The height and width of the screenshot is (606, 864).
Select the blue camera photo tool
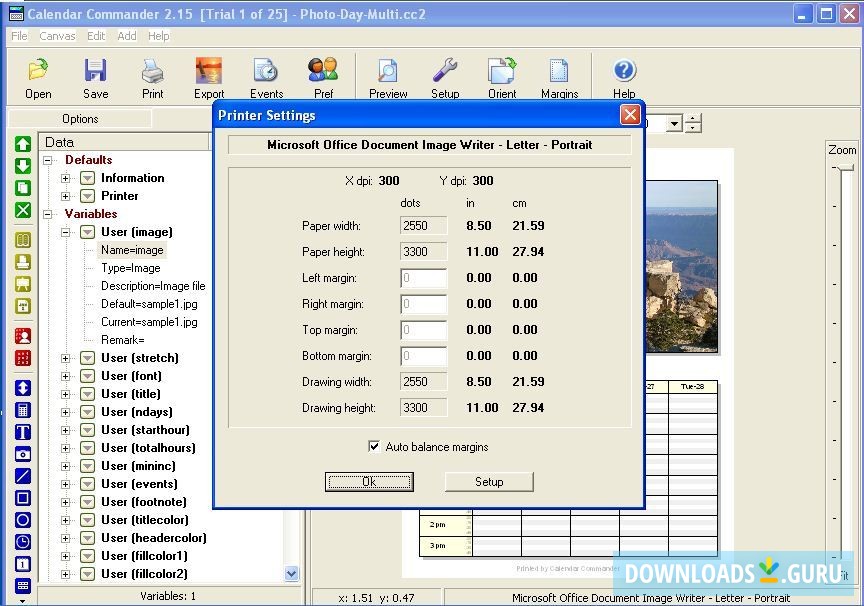tap(23, 454)
